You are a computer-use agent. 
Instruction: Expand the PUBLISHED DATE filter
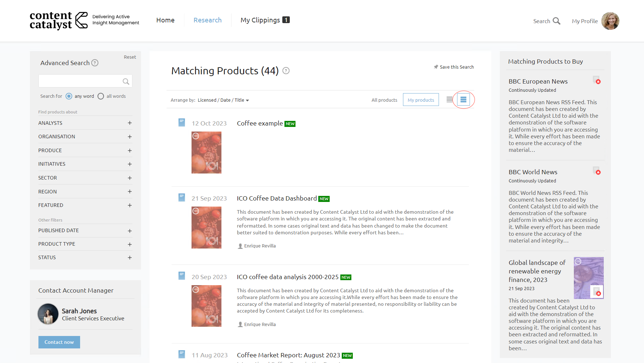click(130, 231)
